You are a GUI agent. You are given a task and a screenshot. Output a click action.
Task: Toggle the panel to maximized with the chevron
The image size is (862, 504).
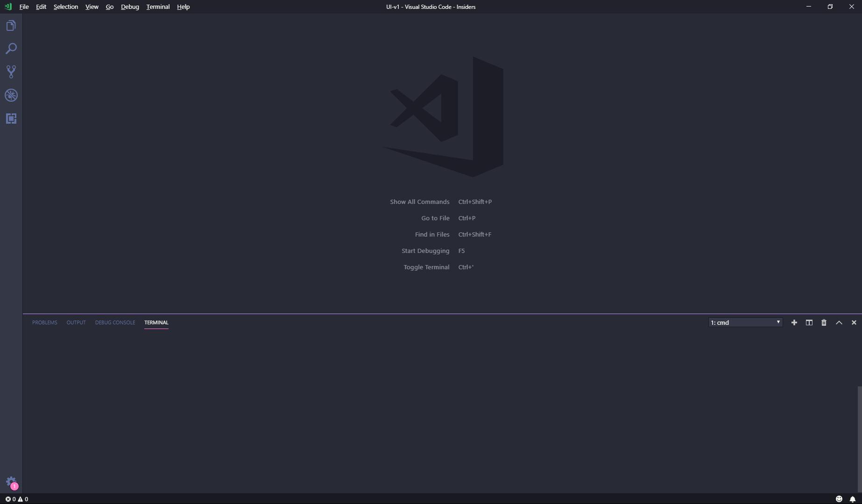pos(839,322)
